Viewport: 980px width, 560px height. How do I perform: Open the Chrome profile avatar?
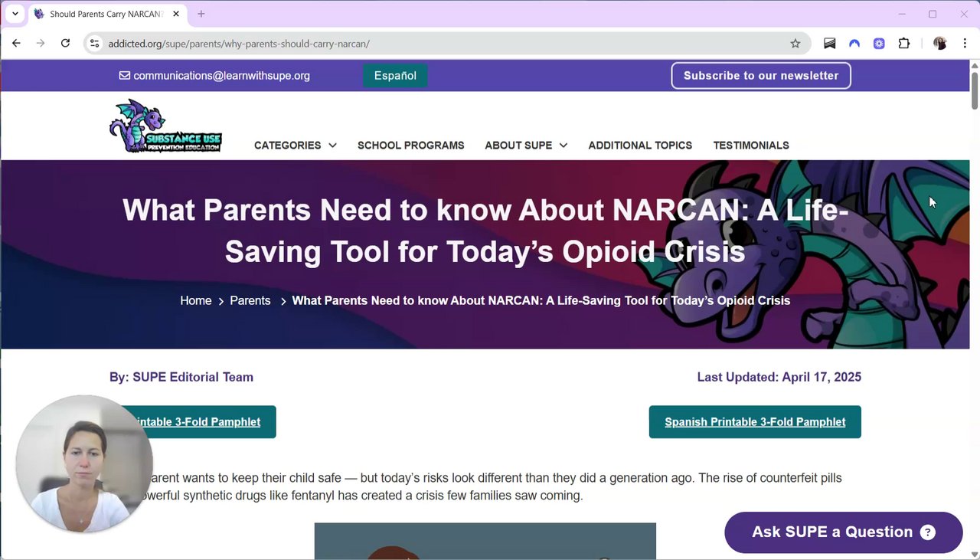click(939, 44)
